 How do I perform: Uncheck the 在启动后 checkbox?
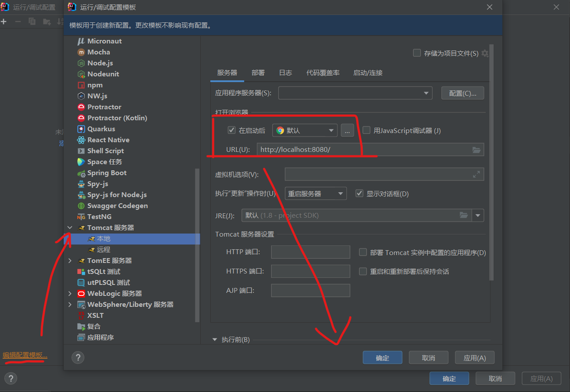232,130
